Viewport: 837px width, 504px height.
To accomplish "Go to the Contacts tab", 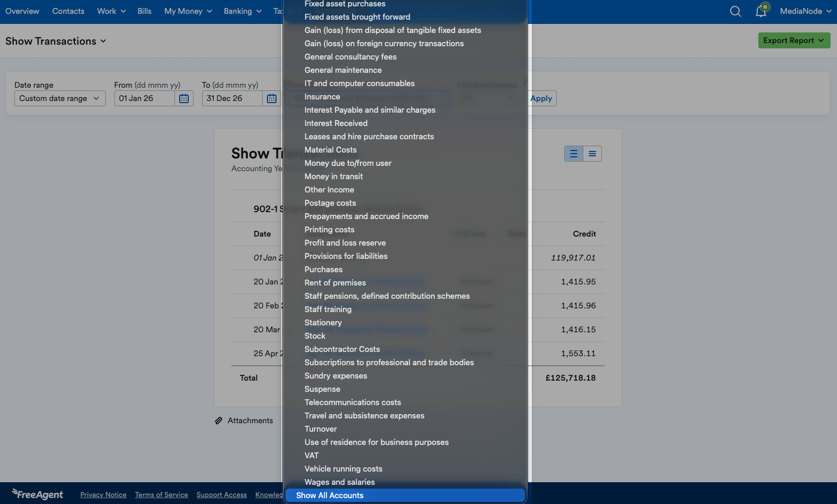I will click(x=68, y=11).
